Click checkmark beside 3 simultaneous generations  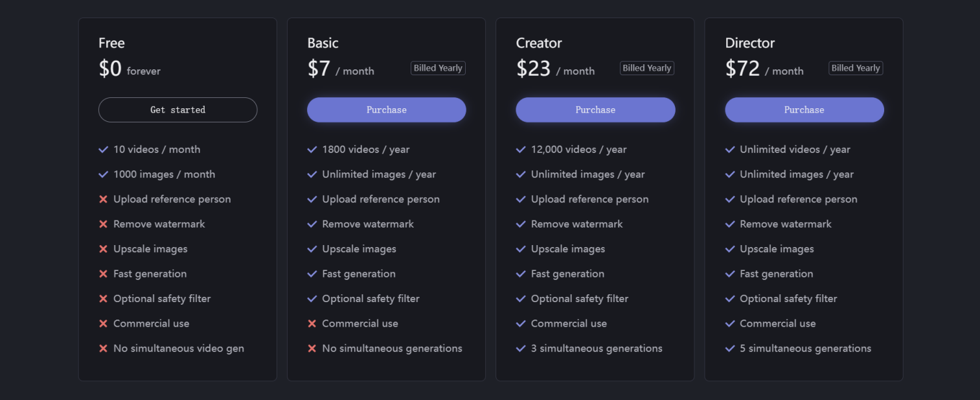pyautogui.click(x=521, y=349)
